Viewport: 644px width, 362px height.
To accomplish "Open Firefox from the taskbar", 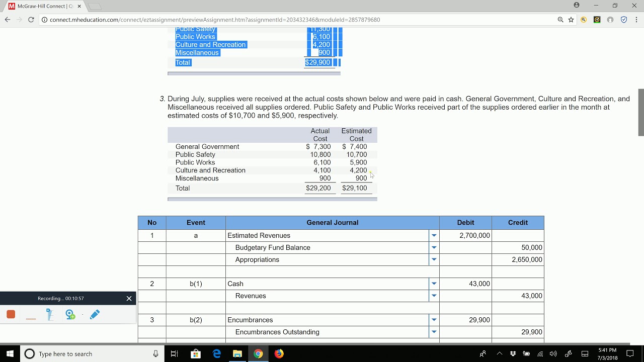I will [279, 354].
